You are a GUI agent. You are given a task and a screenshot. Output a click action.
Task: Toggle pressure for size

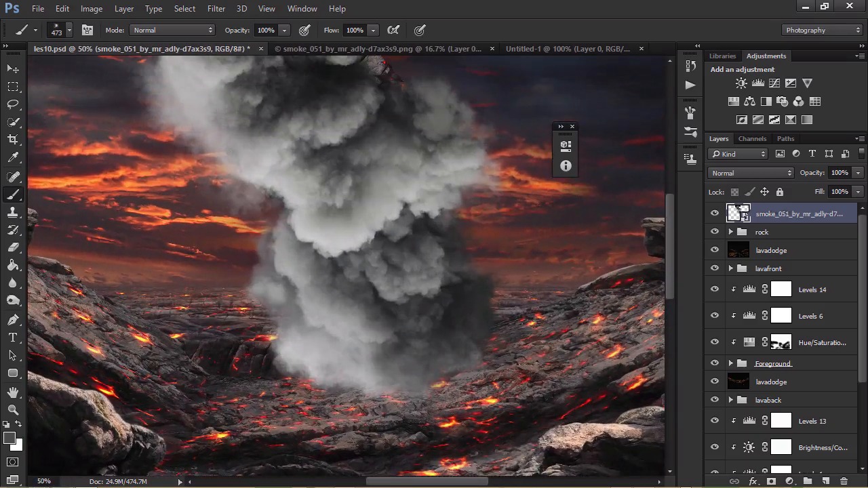click(x=420, y=30)
